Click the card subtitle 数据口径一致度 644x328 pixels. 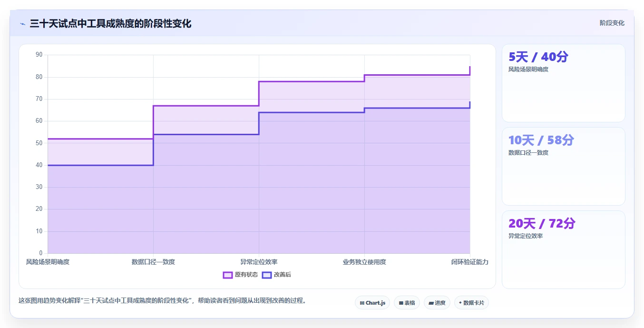(x=528, y=153)
